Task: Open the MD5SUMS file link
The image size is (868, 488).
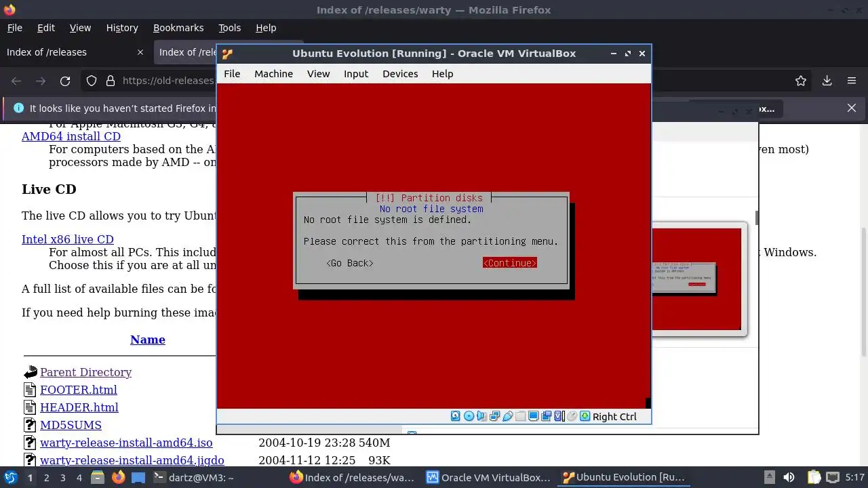Action: (x=71, y=425)
